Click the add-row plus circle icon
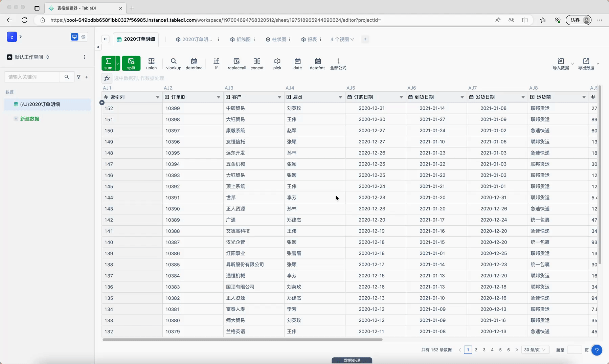 point(102,103)
